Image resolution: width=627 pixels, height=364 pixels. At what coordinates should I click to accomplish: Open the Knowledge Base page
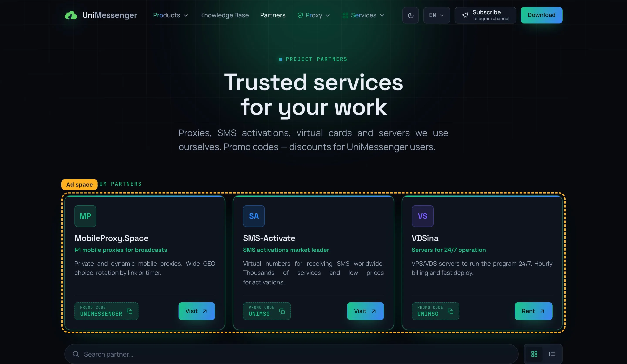[224, 15]
